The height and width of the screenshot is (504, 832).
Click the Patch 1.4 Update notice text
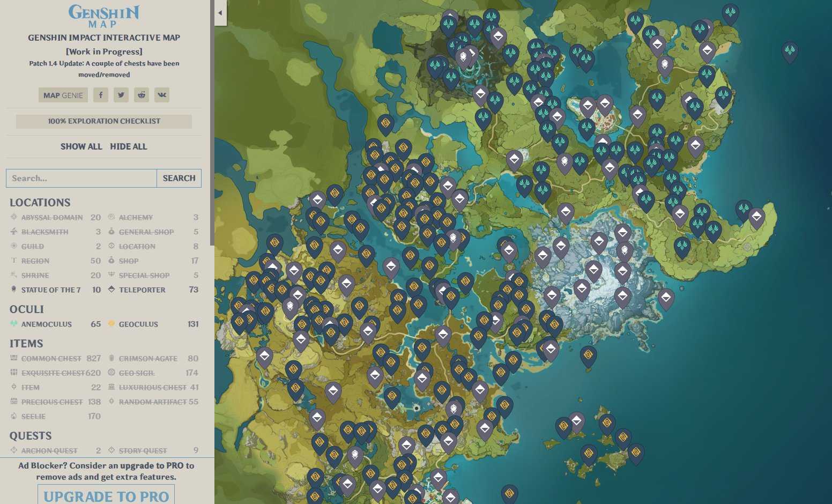click(x=104, y=69)
